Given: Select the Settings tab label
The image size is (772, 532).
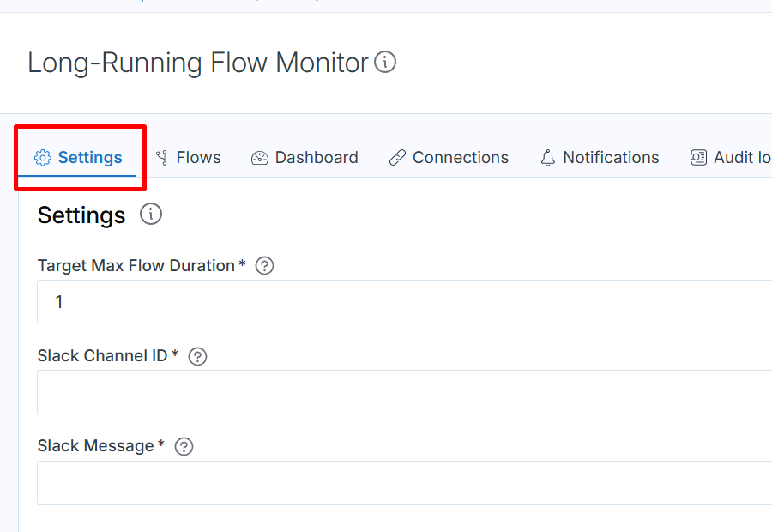Looking at the screenshot, I should coord(90,158).
